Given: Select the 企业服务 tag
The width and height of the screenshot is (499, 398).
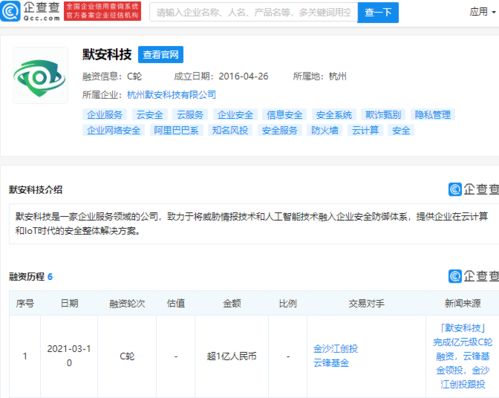Looking at the screenshot, I should 105,115.
